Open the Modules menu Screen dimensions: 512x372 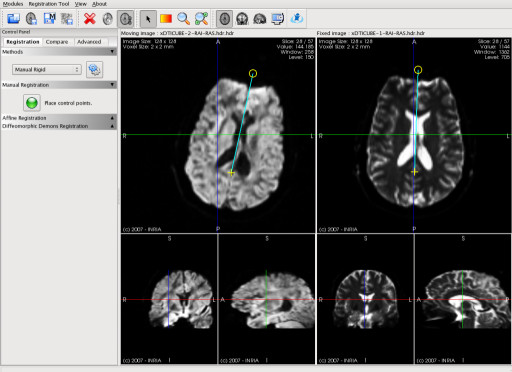13,4
